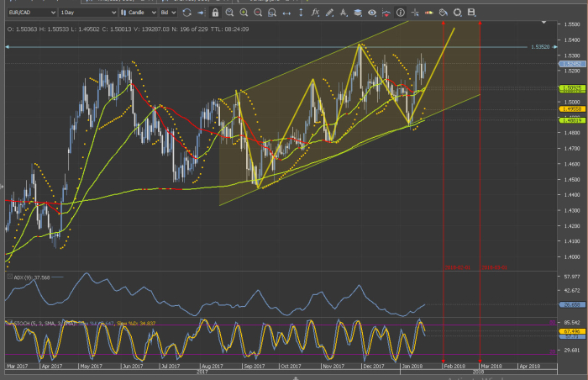Toggle the eye visibility icon
The image size is (588, 380).
pos(372,13)
